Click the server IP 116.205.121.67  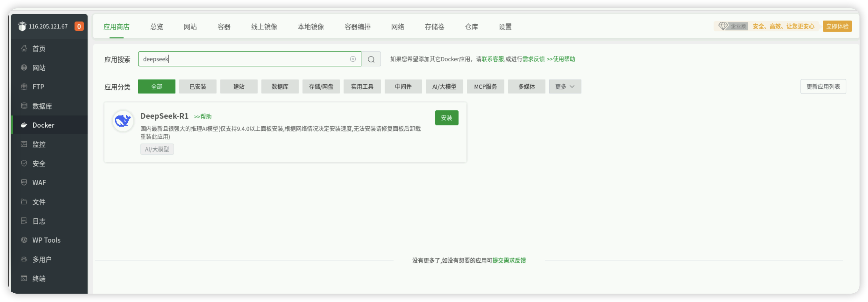pos(48,26)
